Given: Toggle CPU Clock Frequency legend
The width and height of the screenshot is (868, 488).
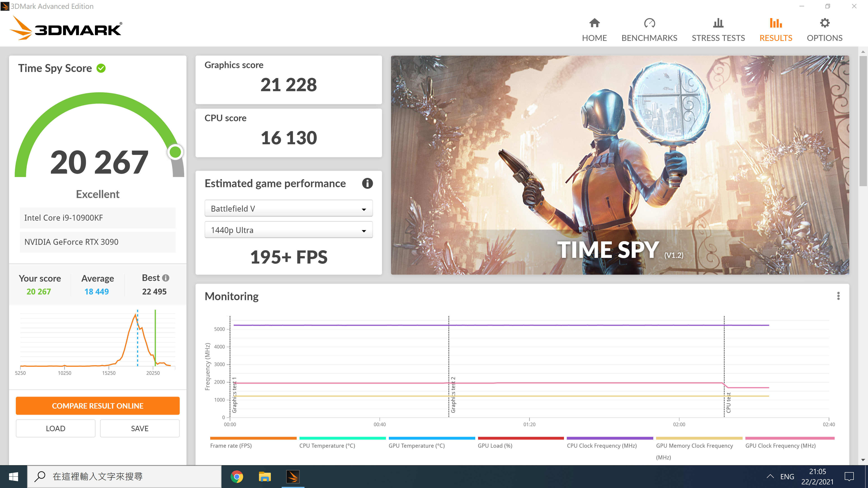Looking at the screenshot, I should click(x=610, y=443).
